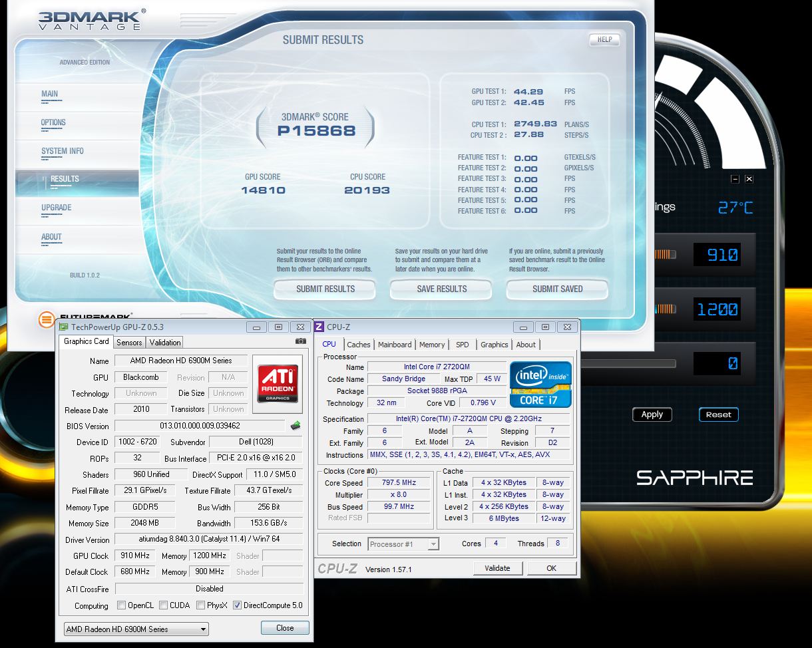Open SYSTEM INFO in 3DMark Vantage
This screenshot has height=648, width=812.
click(x=63, y=151)
